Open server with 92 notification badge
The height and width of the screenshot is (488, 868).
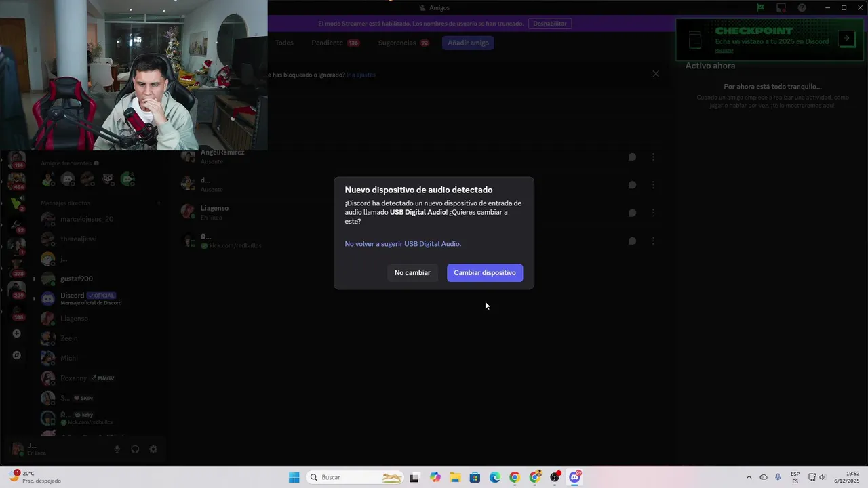pyautogui.click(x=16, y=224)
